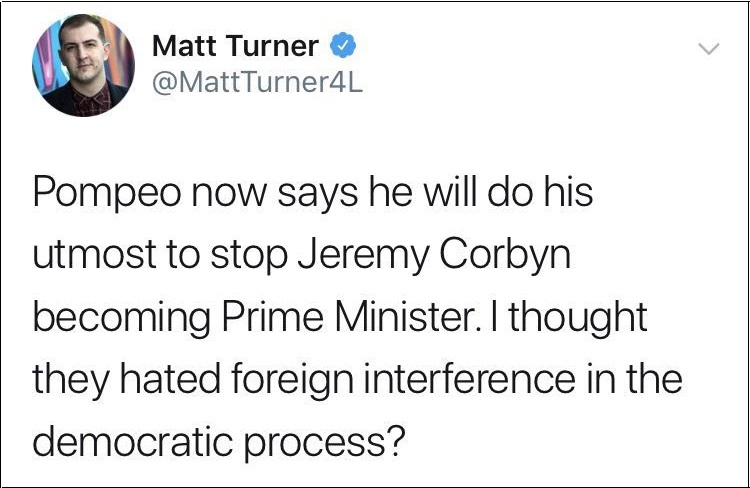
Task: Click the blue verified badge
Action: point(340,46)
